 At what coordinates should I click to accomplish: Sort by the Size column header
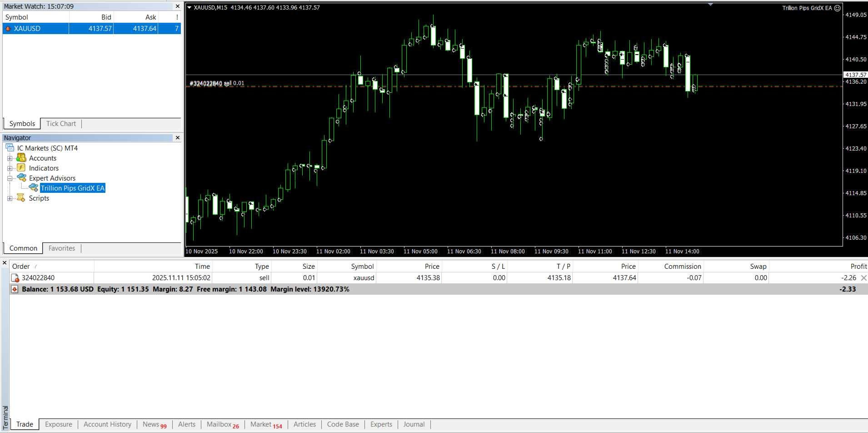(294, 267)
